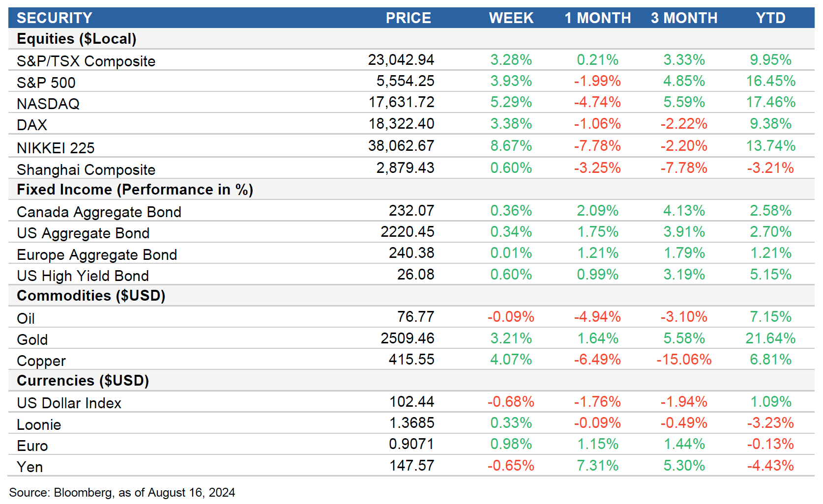Click US Dollar Index price 102.44
823x504 pixels.
click(x=411, y=402)
